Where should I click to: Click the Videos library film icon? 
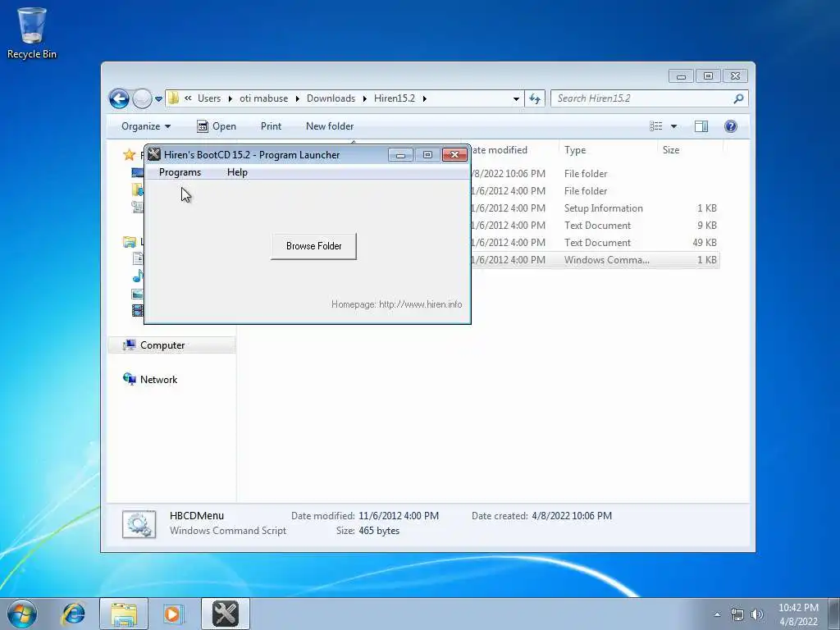coord(138,310)
